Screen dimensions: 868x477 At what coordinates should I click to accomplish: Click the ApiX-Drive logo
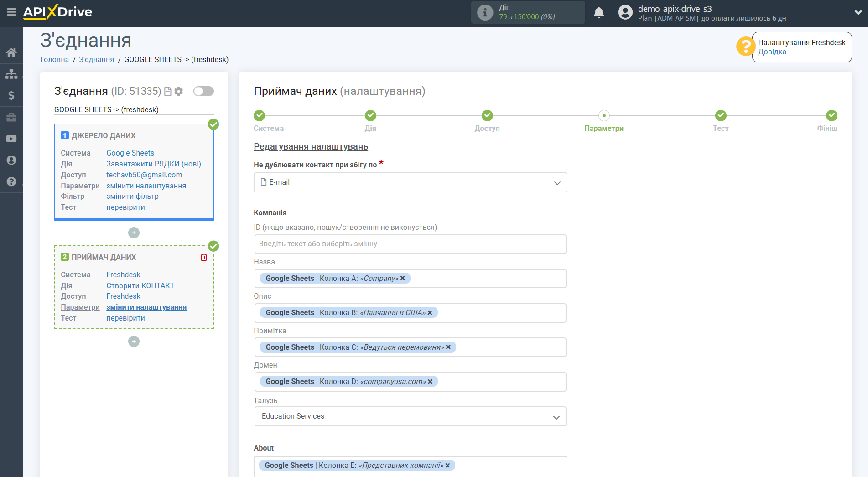coord(57,12)
